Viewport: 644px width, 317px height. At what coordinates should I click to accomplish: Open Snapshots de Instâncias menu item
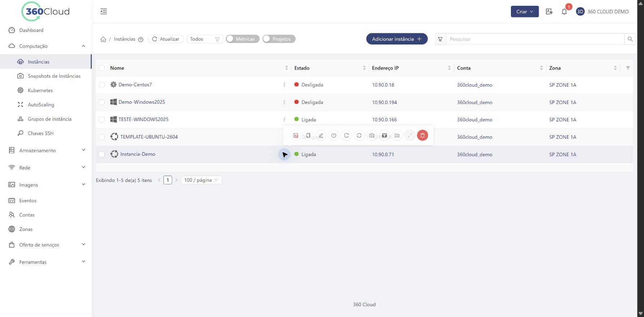click(54, 76)
